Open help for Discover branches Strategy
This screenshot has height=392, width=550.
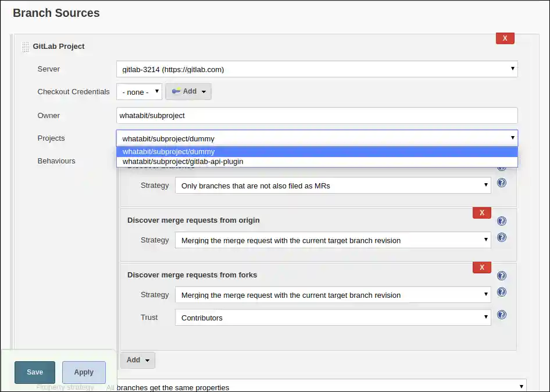pyautogui.click(x=502, y=183)
